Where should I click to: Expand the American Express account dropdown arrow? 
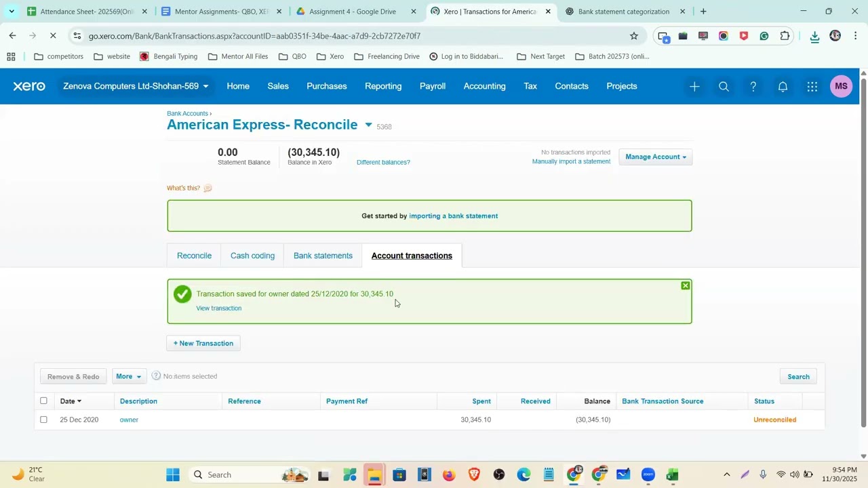(368, 125)
